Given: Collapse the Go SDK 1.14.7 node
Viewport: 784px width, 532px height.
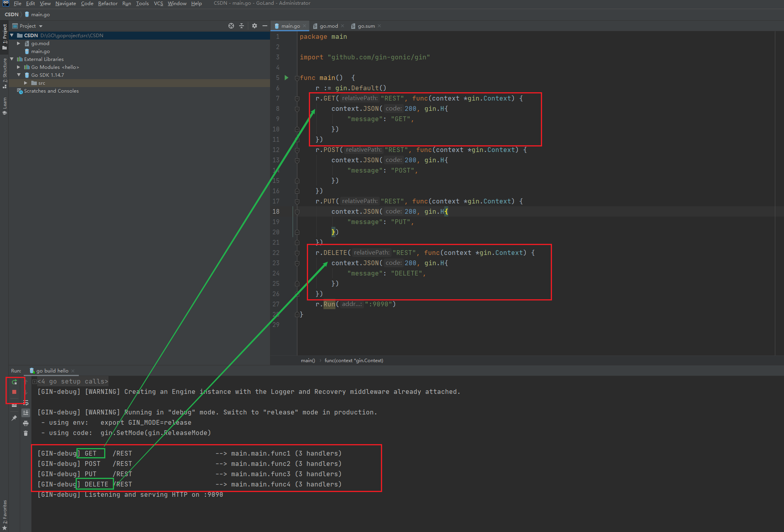Looking at the screenshot, I should [19, 75].
